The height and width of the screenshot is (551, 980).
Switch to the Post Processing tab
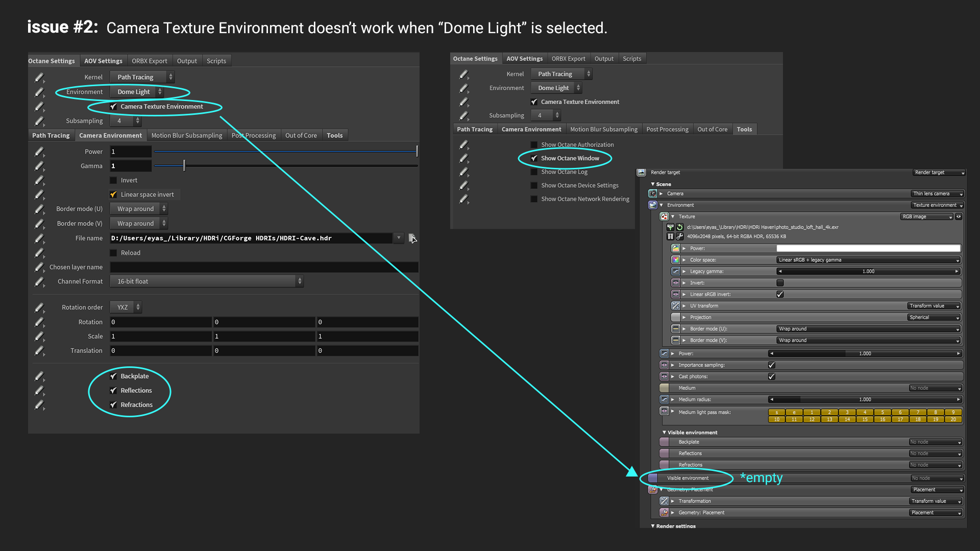click(x=667, y=129)
